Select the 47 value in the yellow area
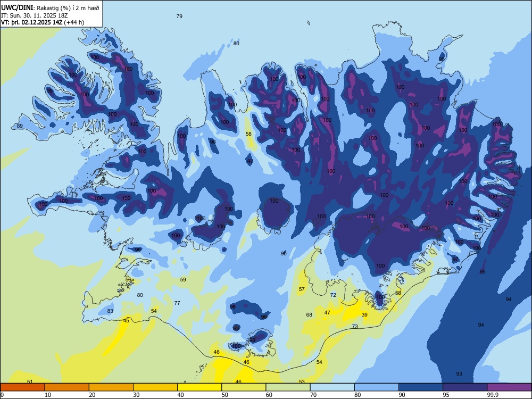 point(327,312)
